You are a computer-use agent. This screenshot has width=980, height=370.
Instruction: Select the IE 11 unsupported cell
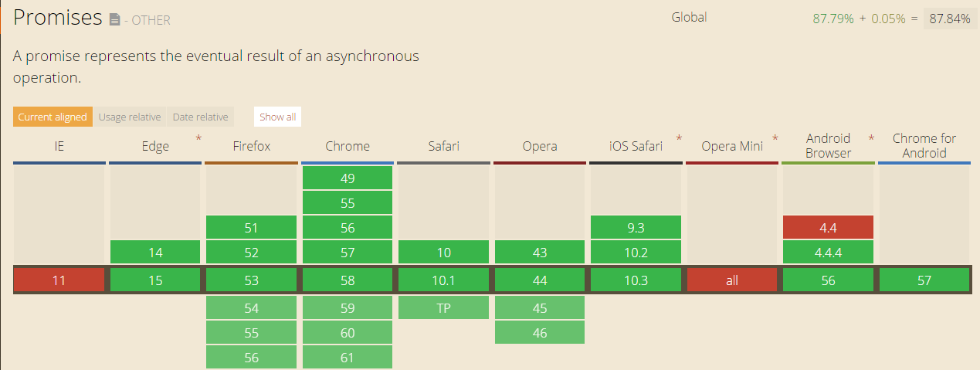click(x=59, y=280)
